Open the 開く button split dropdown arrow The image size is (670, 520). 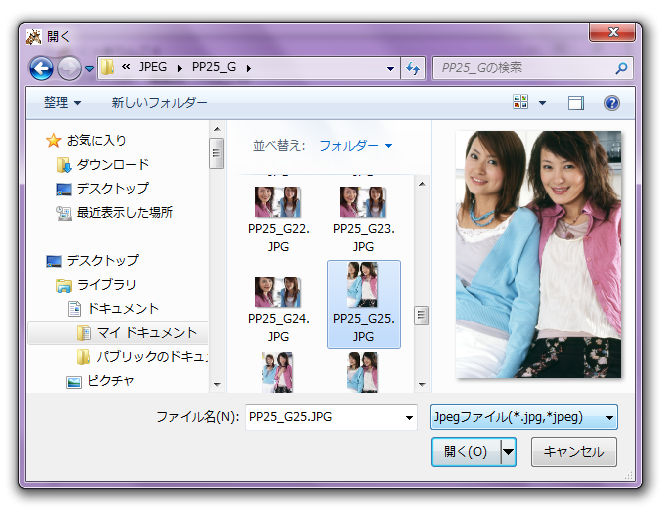508,452
